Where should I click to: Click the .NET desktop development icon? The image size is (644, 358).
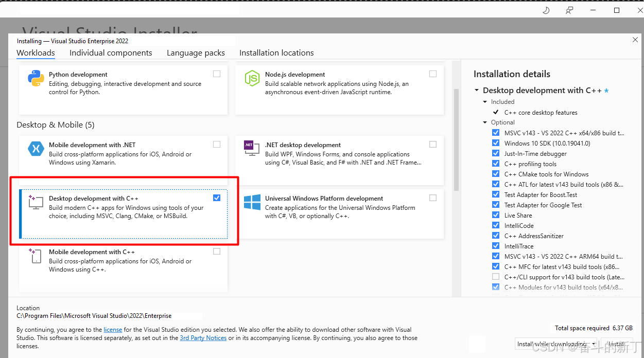(x=252, y=149)
